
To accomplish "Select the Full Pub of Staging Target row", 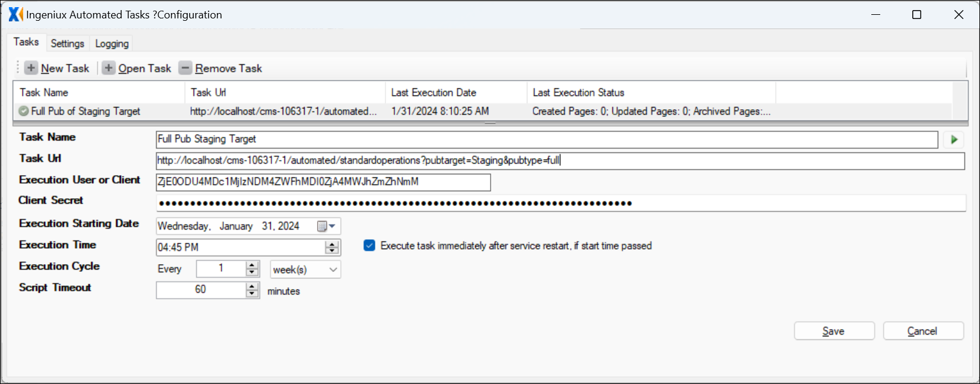I will (482, 111).
